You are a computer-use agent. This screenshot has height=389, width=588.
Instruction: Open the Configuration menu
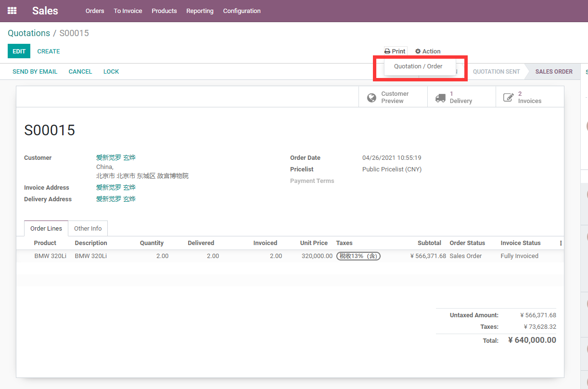[242, 11]
